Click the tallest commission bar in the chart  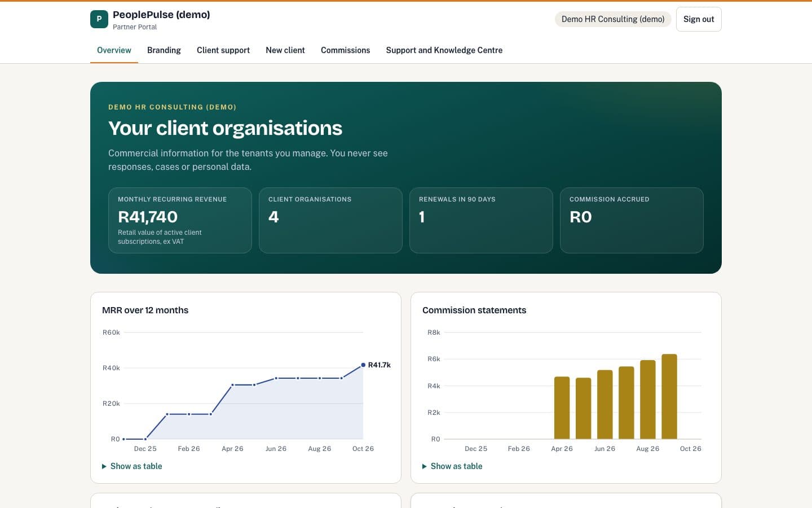(x=669, y=396)
